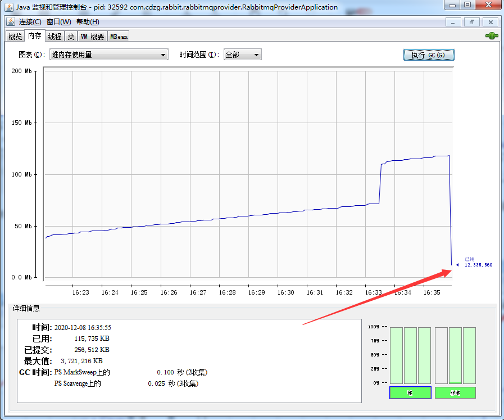This screenshot has height=420, width=504.
Task: Minimize the main JConsole window
Action: (x=452, y=5)
